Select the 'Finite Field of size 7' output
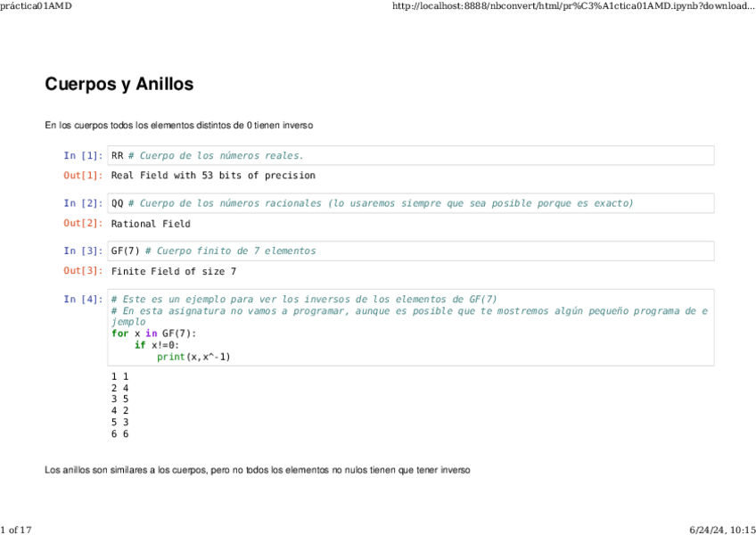This screenshot has height=535, width=756. pyautogui.click(x=173, y=271)
